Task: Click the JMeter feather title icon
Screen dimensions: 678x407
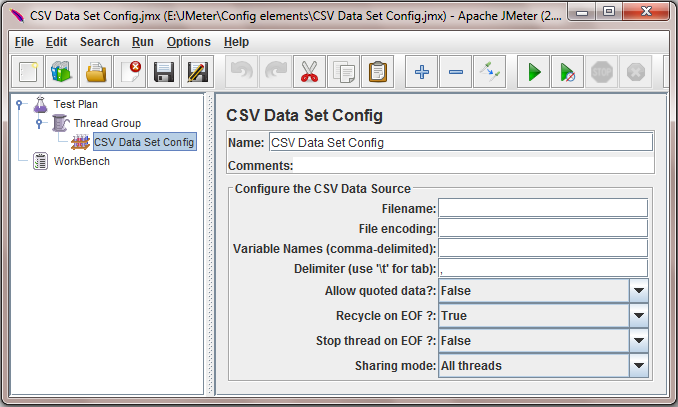Action: pyautogui.click(x=17, y=16)
